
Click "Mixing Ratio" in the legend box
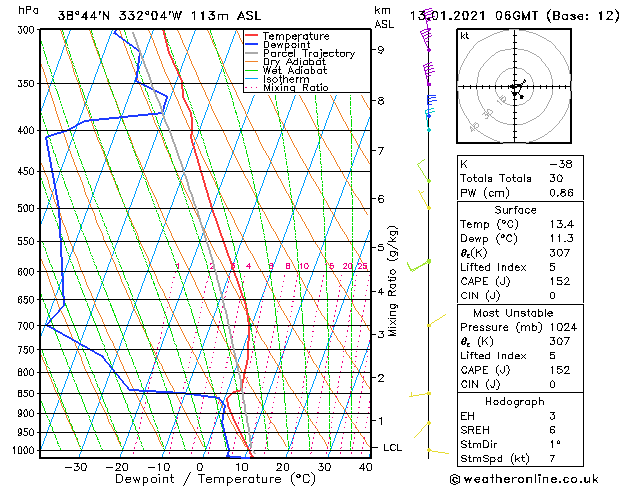[296, 87]
